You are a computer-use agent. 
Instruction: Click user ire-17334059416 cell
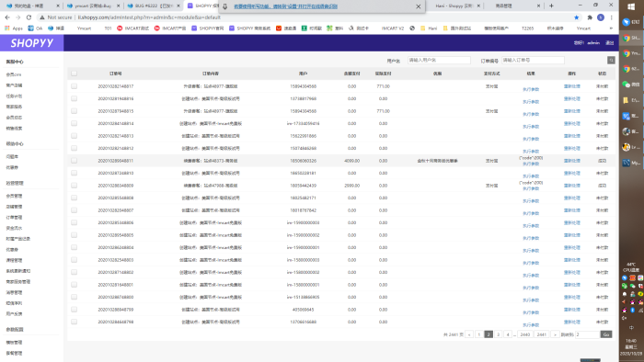point(303,123)
